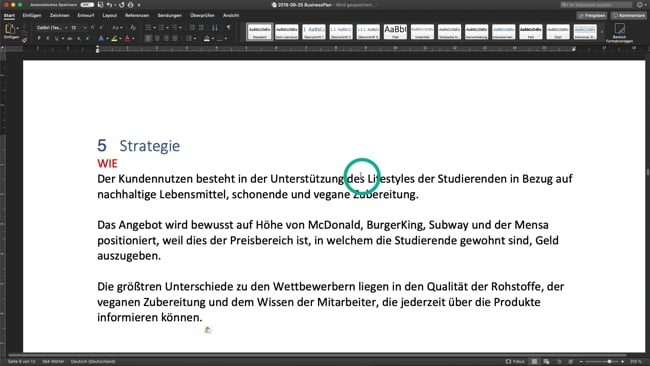Switch to the Sendungen ribbon tab
The width and height of the screenshot is (650, 366).
coord(170,16)
